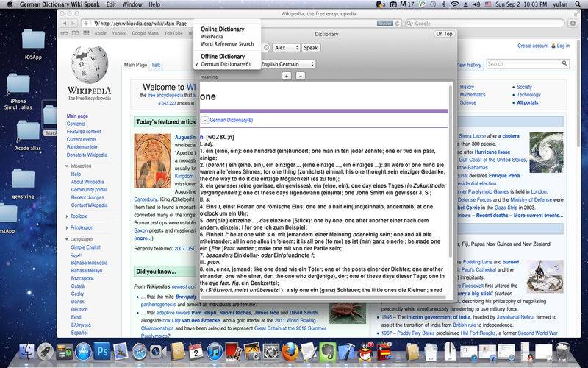
Task: Launch Photoshop from the Dock
Action: click(102, 352)
